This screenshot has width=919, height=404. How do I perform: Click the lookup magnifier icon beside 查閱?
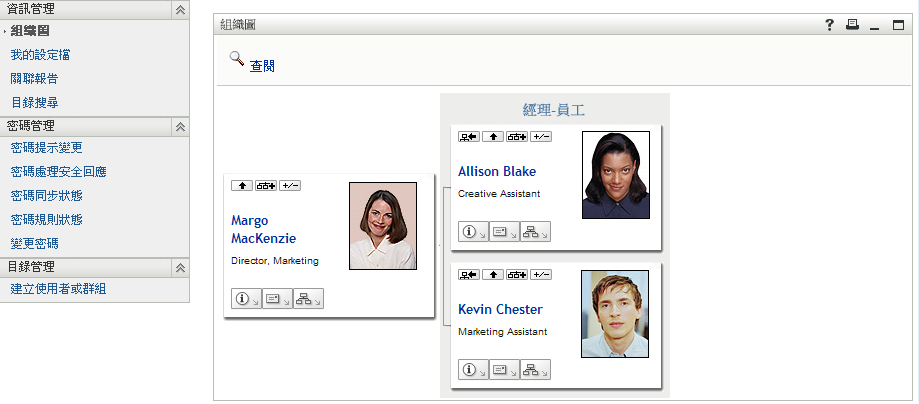(x=237, y=59)
